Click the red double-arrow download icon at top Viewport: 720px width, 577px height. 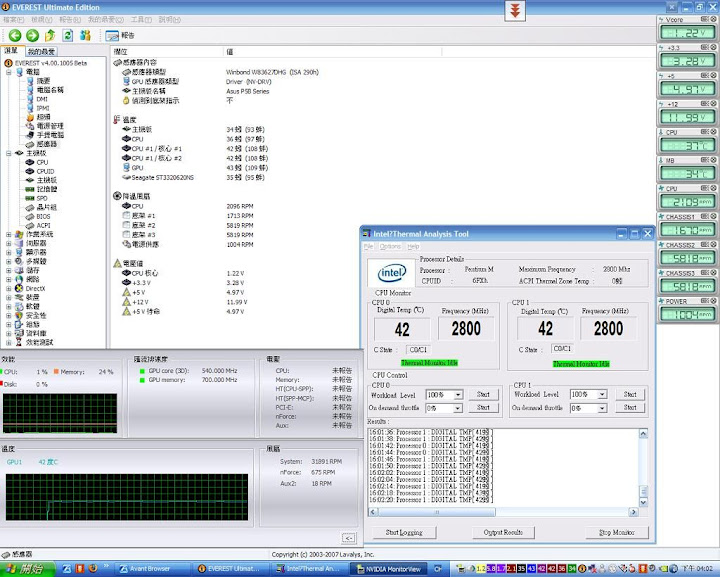(x=515, y=11)
